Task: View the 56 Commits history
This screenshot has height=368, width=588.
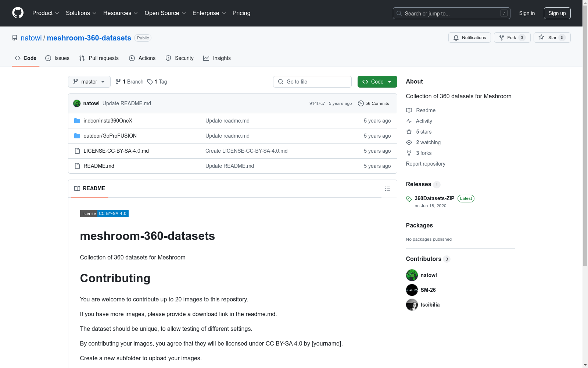Action: 373,103
